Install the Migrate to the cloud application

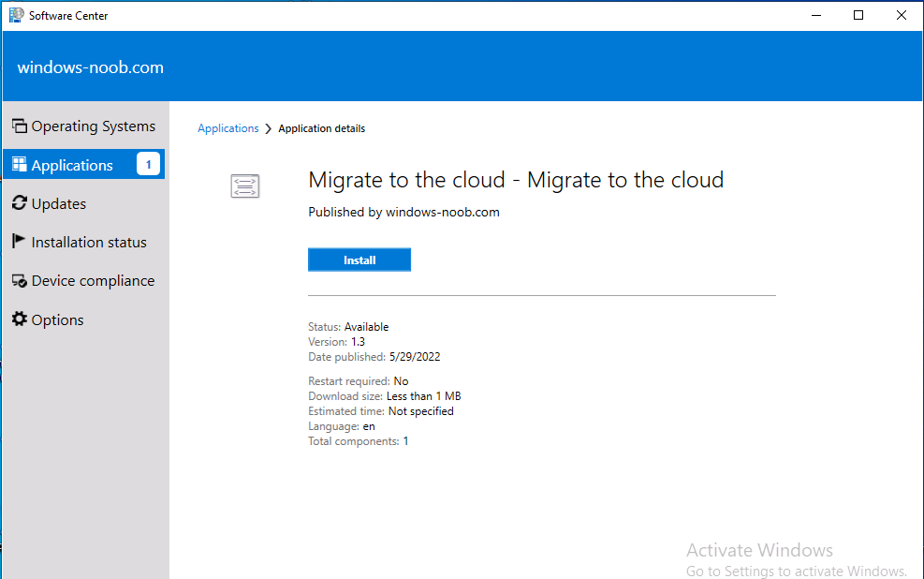(x=359, y=260)
